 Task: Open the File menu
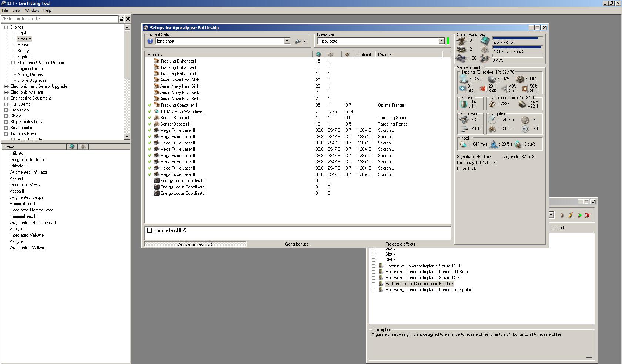point(5,10)
